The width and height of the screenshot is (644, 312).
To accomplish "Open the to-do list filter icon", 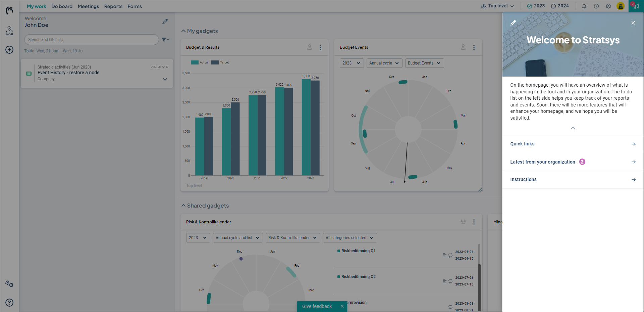I will pos(165,40).
